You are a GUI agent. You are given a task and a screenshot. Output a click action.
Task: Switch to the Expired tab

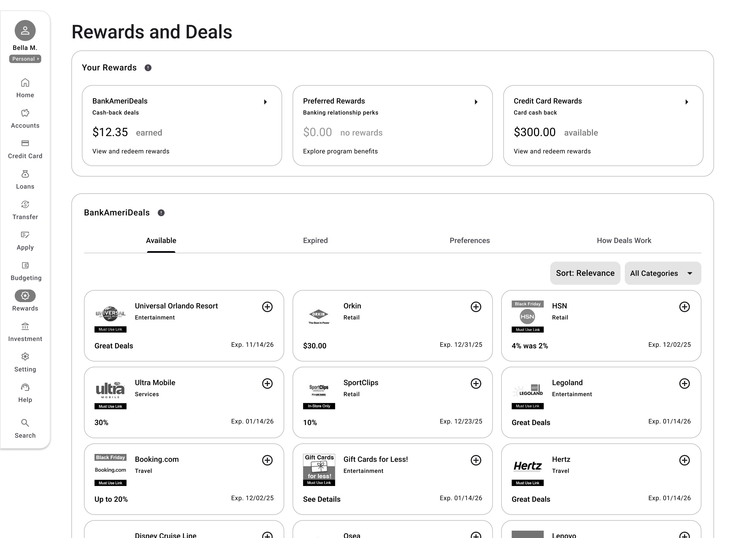click(315, 241)
